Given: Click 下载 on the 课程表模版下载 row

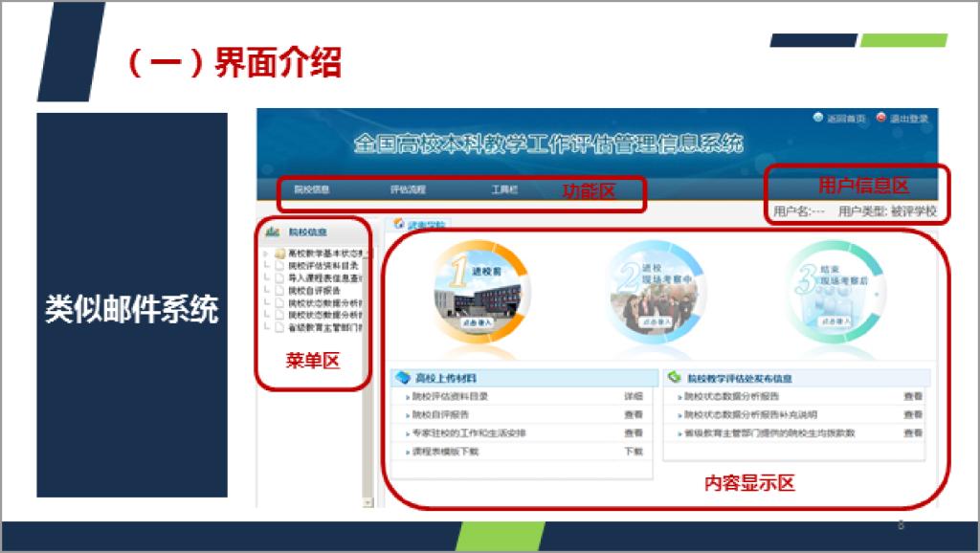Looking at the screenshot, I should click(x=634, y=452).
